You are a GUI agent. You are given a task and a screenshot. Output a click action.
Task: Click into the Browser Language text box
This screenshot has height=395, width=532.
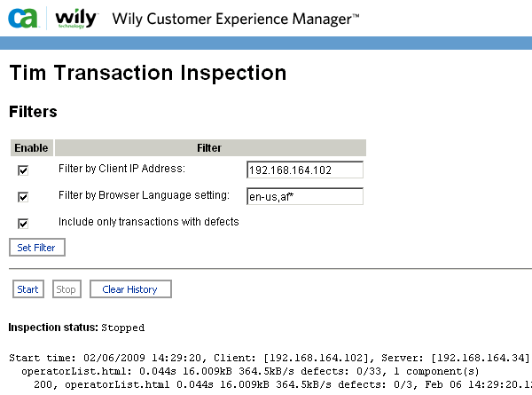coord(305,196)
